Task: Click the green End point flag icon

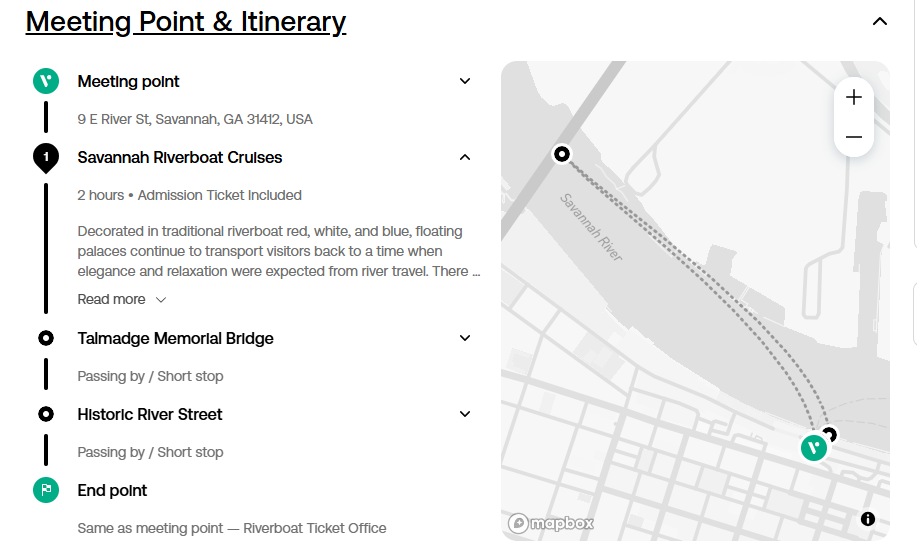Action: tap(46, 490)
